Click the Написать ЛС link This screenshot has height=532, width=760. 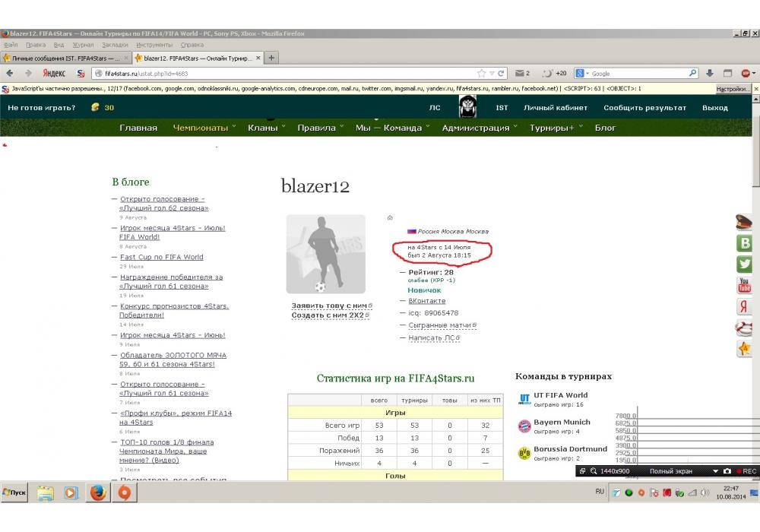click(x=432, y=337)
